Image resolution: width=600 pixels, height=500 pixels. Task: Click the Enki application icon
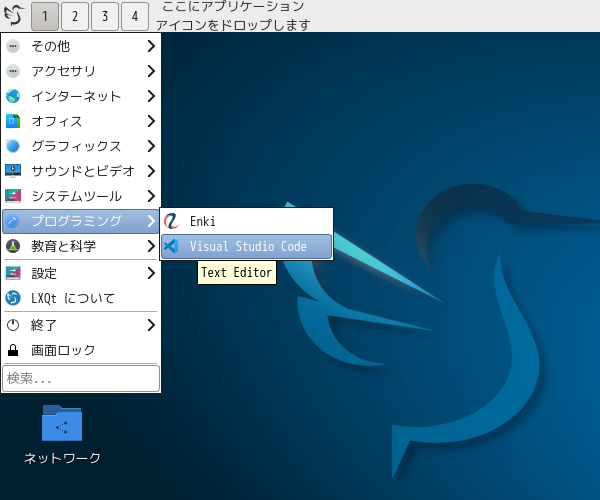pyautogui.click(x=171, y=221)
